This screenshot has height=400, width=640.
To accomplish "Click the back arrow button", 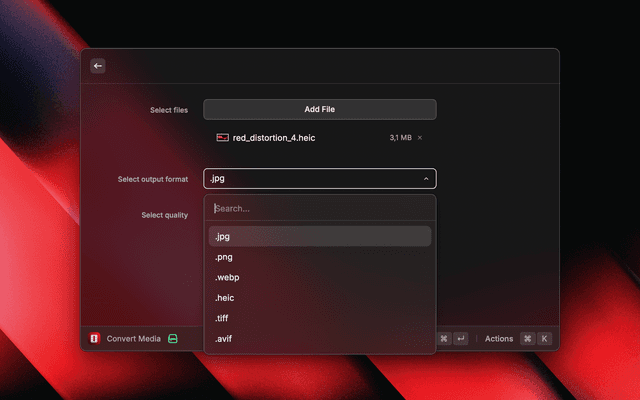I will 98,66.
